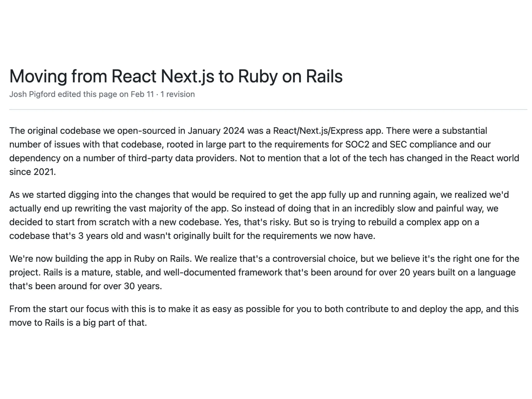Click the paragraph starting From the start
Image resolution: width=532 pixels, height=399 pixels.
264,316
